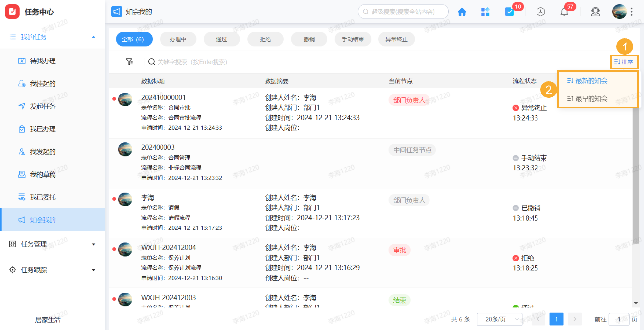点击关键字搜索输入框
This screenshot has height=330, width=644.
coord(198,61)
